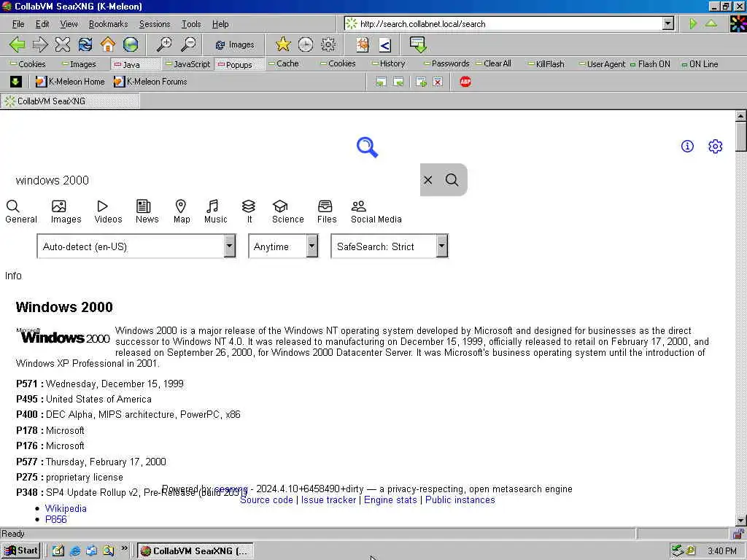Screen dimensions: 747x560
Task: Open the Tools menu
Action: click(x=191, y=24)
